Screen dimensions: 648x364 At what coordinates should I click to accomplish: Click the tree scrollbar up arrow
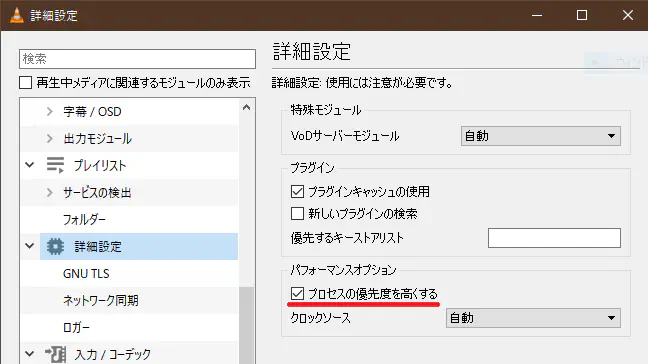coord(246,107)
